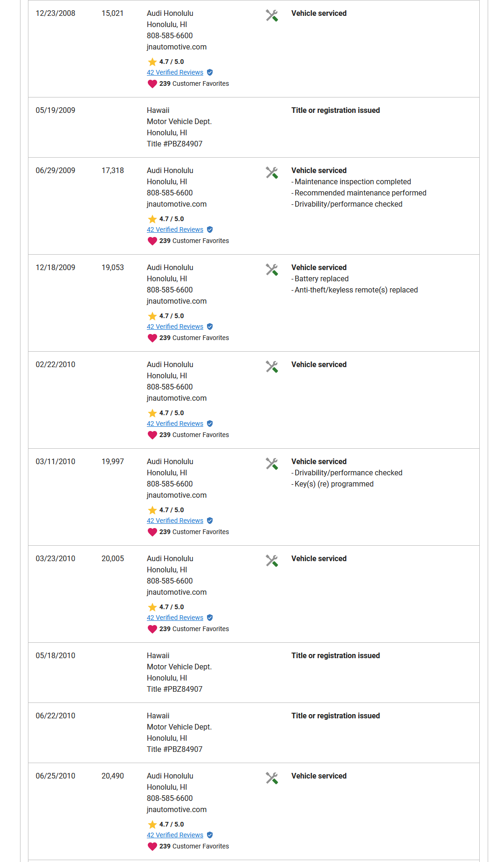Click the heart favorites icon in 03/23/2010 entry
Viewport: 504px width, 862px height.
click(152, 629)
